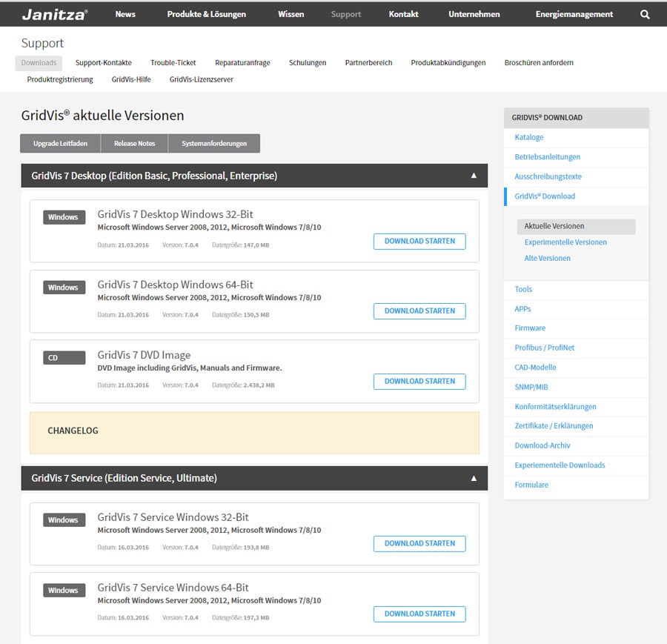The image size is (667, 644).
Task: Open Firmware in sidebar
Action: point(530,328)
